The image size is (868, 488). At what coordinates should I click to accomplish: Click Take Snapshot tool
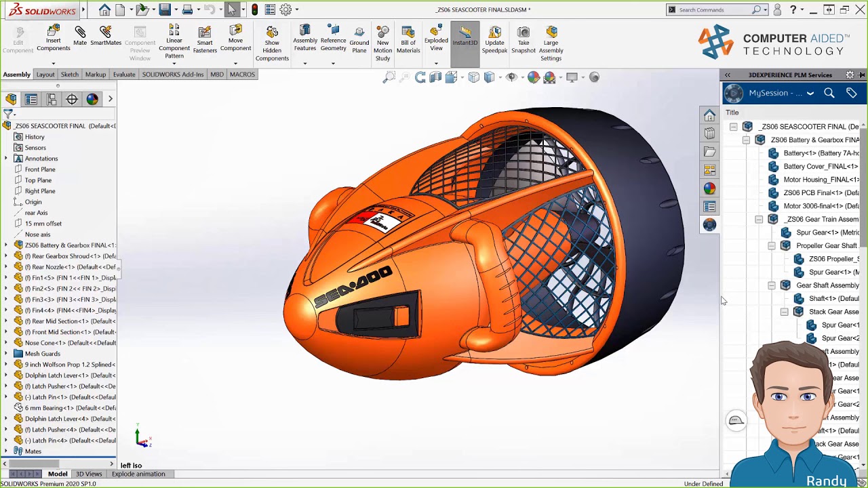pos(523,40)
